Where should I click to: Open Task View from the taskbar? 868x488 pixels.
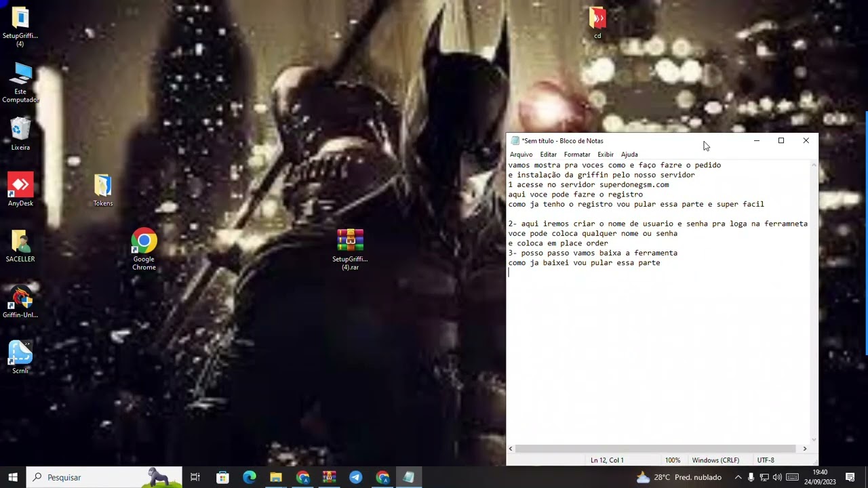tap(195, 477)
